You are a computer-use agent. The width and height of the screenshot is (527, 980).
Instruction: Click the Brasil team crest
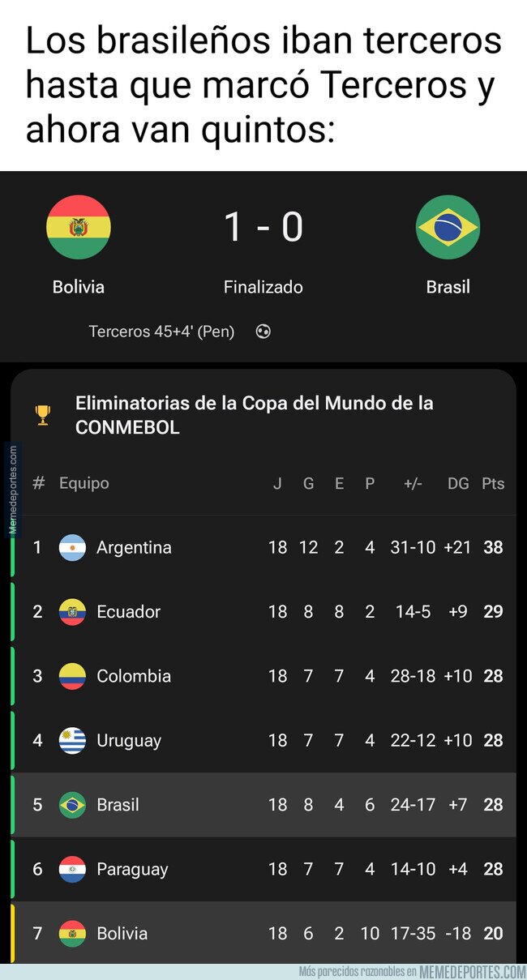point(448,227)
